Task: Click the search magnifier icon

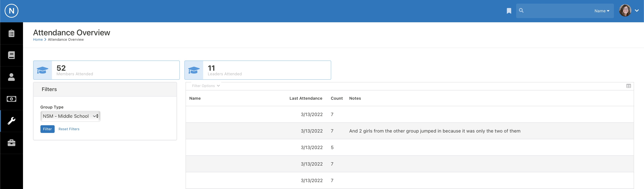Action: [521, 11]
